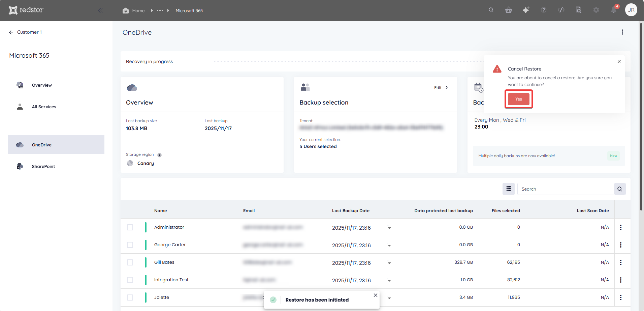Screen dimensions: 644x311
Task: Open search from the top bar magnifier
Action: (x=491, y=10)
